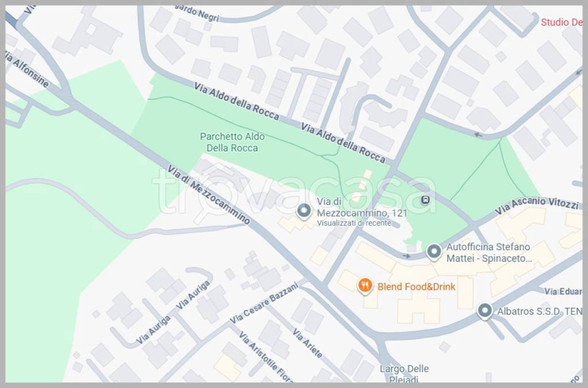
Task: Select the Blend Food&Drink text label
Action: [416, 287]
